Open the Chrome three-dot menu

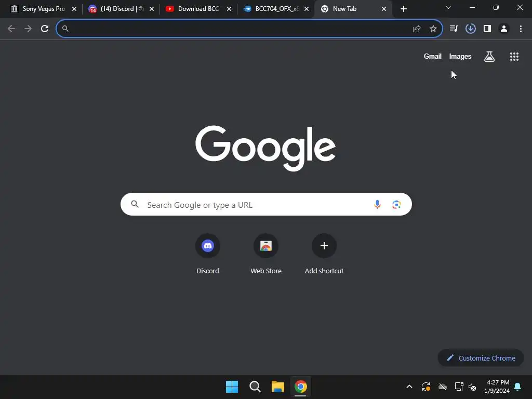coord(521,29)
